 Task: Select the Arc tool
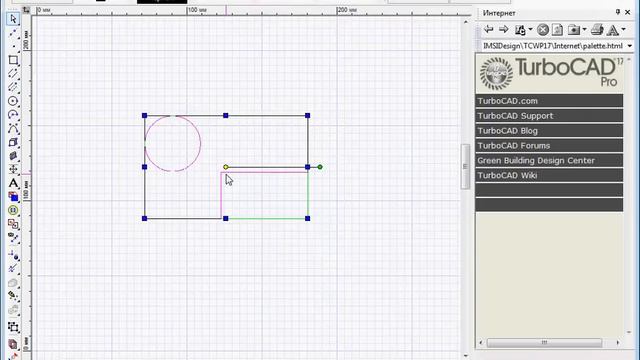pos(13,115)
